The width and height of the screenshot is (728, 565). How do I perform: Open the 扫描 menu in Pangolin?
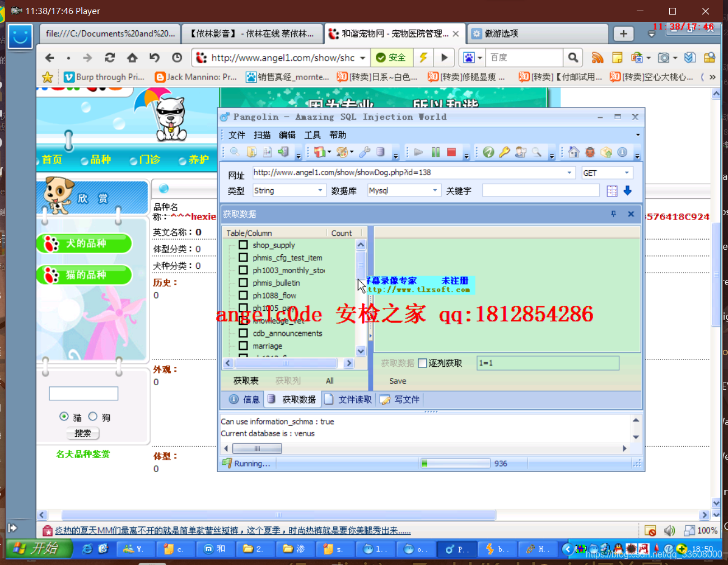coord(262,135)
